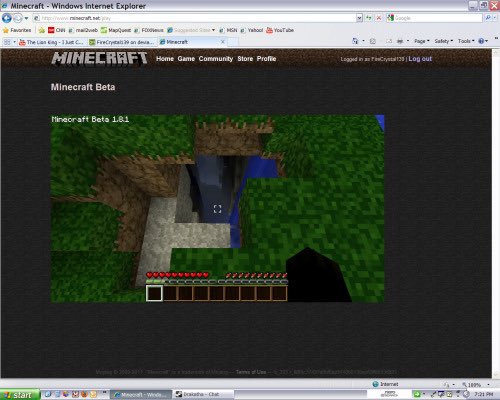Click the green system tray icon
The width and height of the screenshot is (500, 400).
417,394
